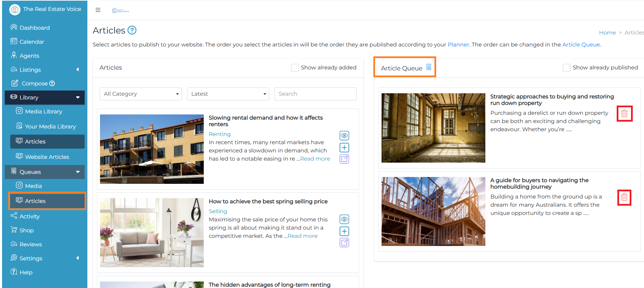644x288 pixels.
Task: Click the Renting category link
Action: click(x=220, y=134)
